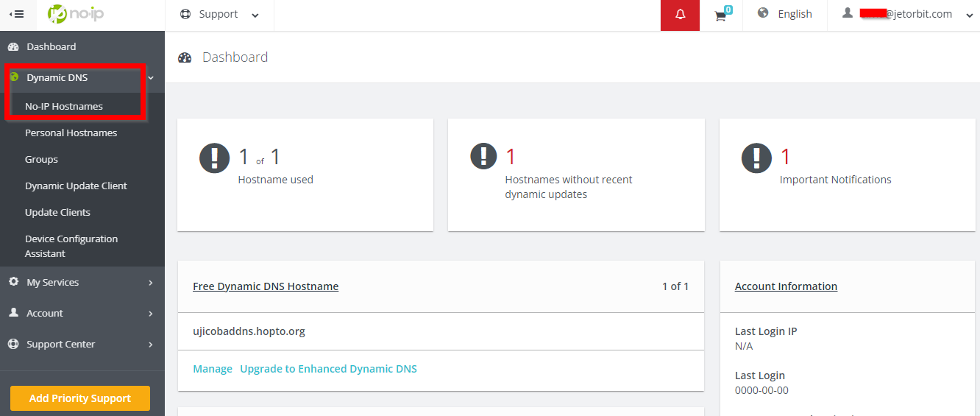
Task: Expand the Support dropdown arrow
Action: [x=255, y=15]
